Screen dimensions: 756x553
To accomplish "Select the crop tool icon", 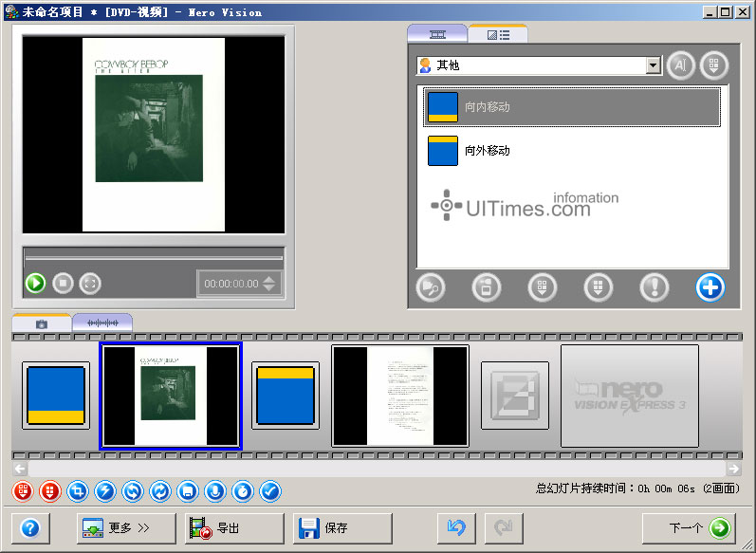I will coord(78,491).
